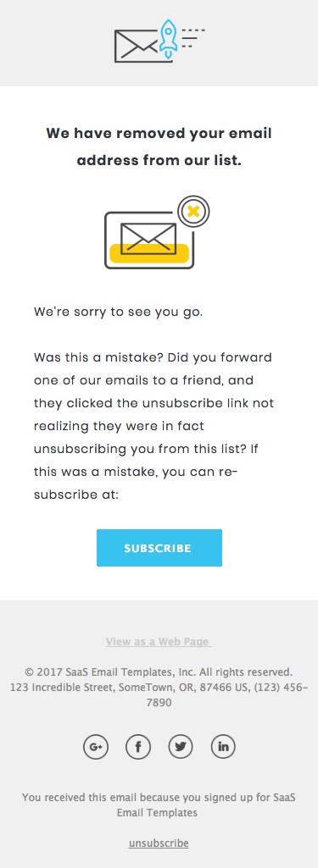Click the 2017 SaaS Email Templates copyright line
The height and width of the screenshot is (868, 318).
tap(159, 672)
